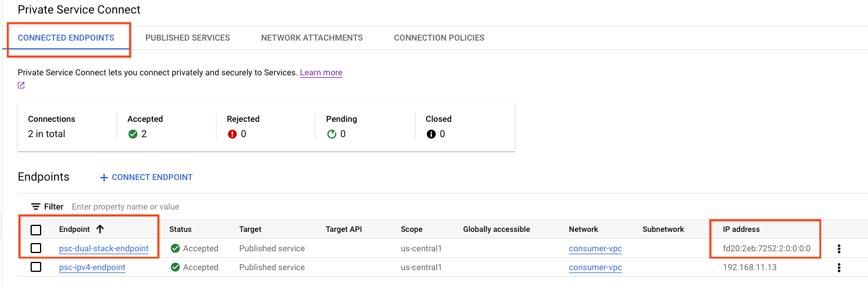Click the red Rejected error icon

click(x=232, y=134)
